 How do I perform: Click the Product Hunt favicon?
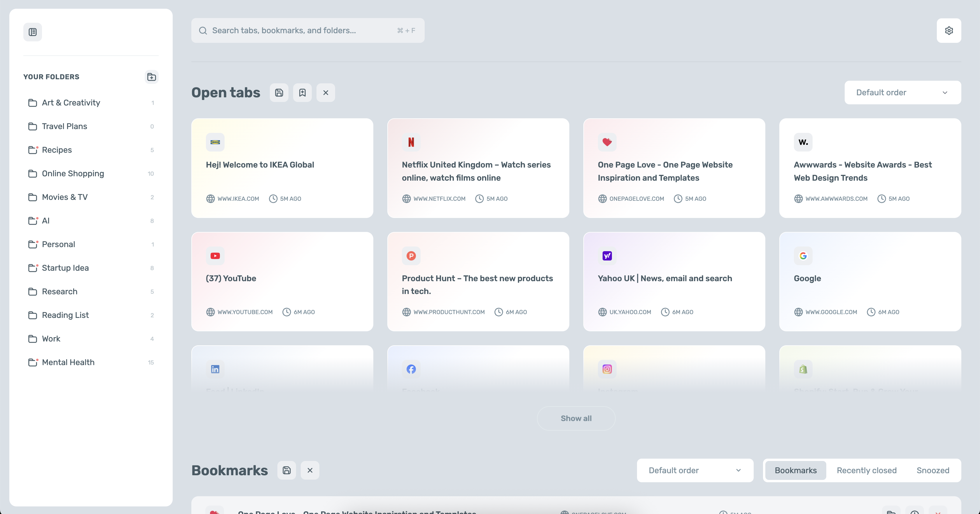[411, 256]
